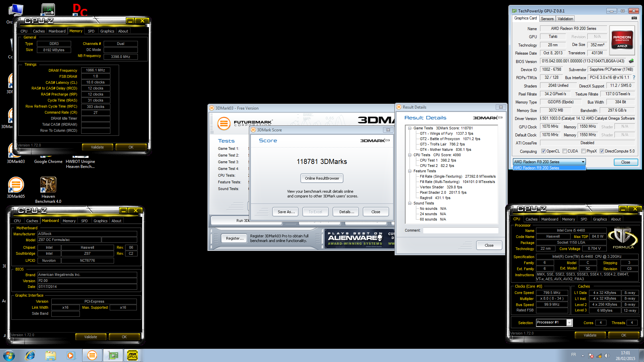Viewport: 644px width, 362px height.
Task: Show hidden tray icons arrow
Action: 583,356
